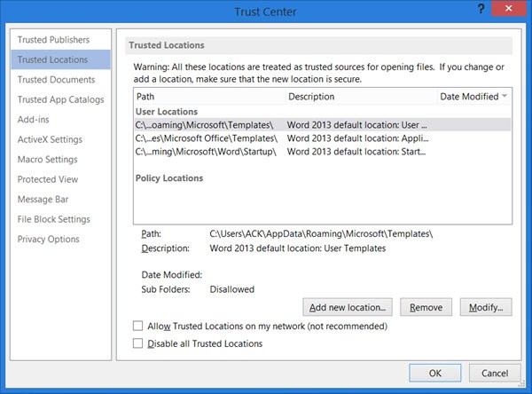Remove the selected trusted location
Screen dimensions: 532x394
tap(426, 307)
